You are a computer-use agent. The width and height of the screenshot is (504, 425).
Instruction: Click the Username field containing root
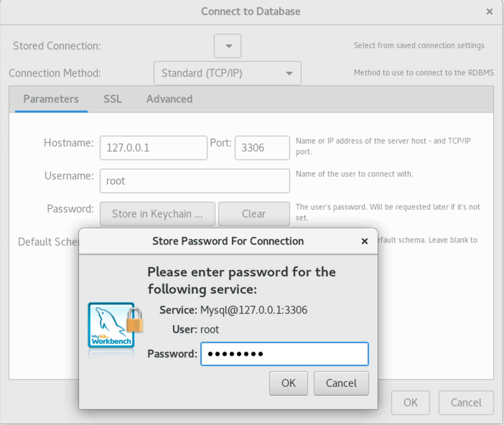(x=195, y=181)
